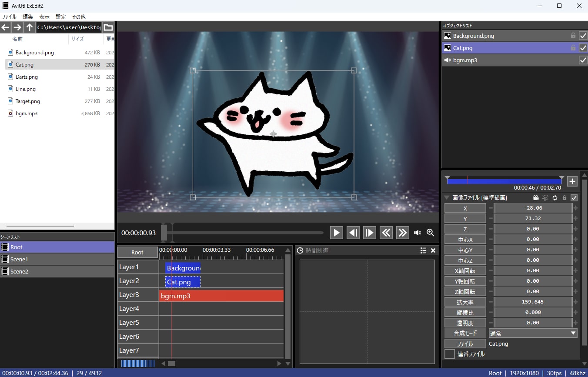
Task: Click the camera control icon in the image file header
Action: (536, 198)
